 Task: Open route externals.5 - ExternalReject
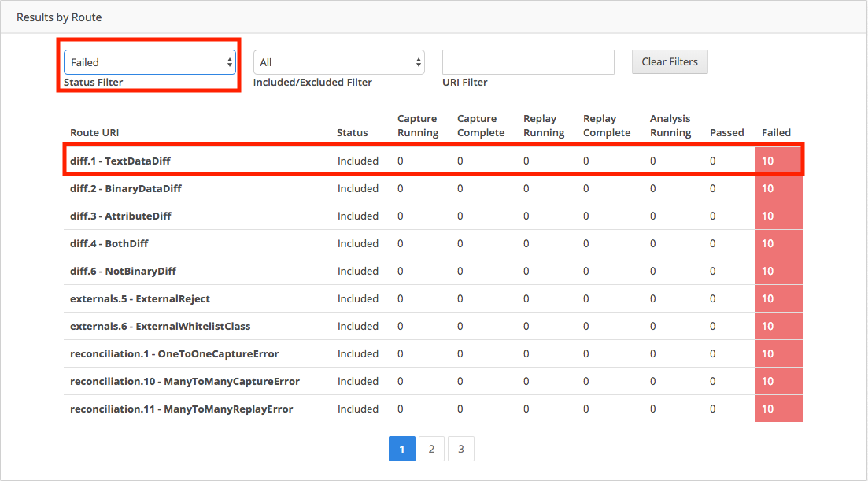pos(140,299)
